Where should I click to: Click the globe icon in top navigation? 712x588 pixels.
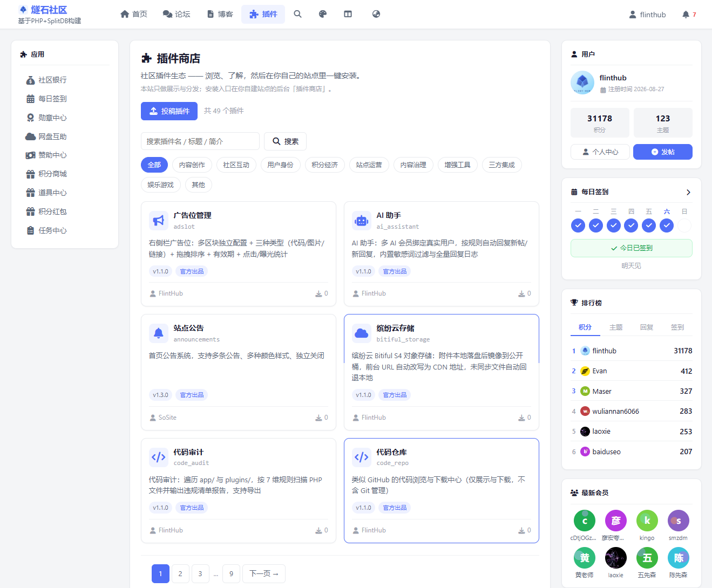click(x=376, y=14)
